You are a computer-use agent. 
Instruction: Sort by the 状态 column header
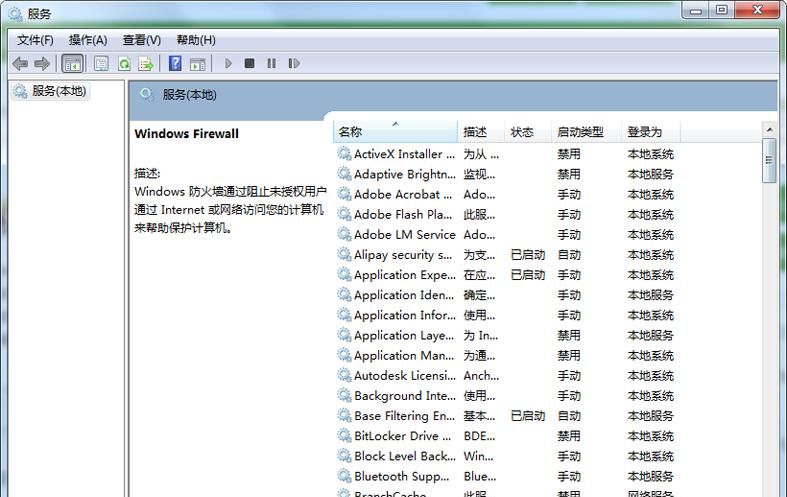pos(528,132)
